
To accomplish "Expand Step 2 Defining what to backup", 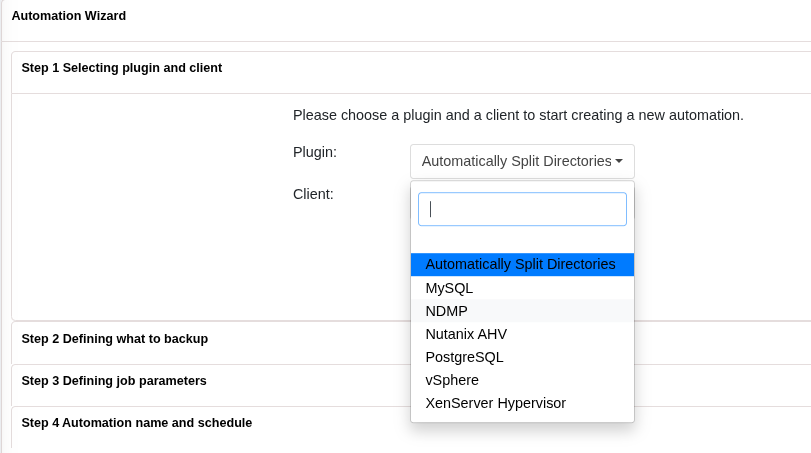I will click(115, 339).
